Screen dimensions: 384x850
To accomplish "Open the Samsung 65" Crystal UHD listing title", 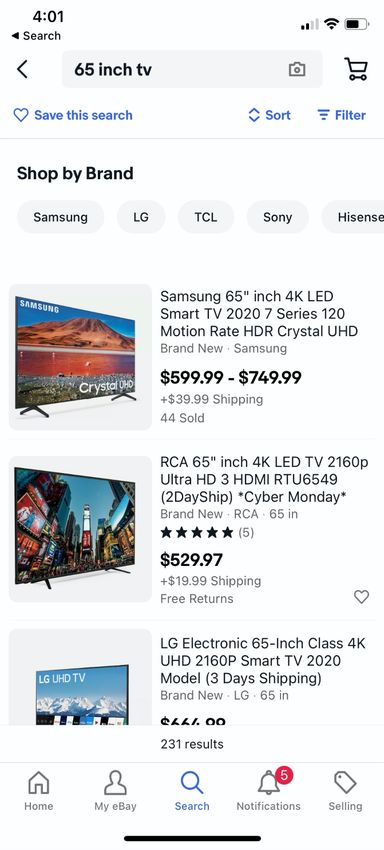I will pyautogui.click(x=259, y=314).
